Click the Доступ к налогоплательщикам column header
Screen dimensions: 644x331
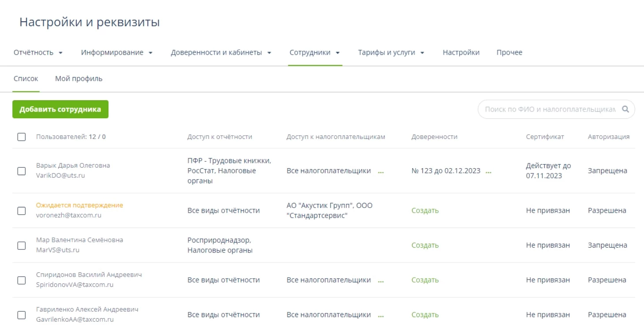[x=336, y=137]
